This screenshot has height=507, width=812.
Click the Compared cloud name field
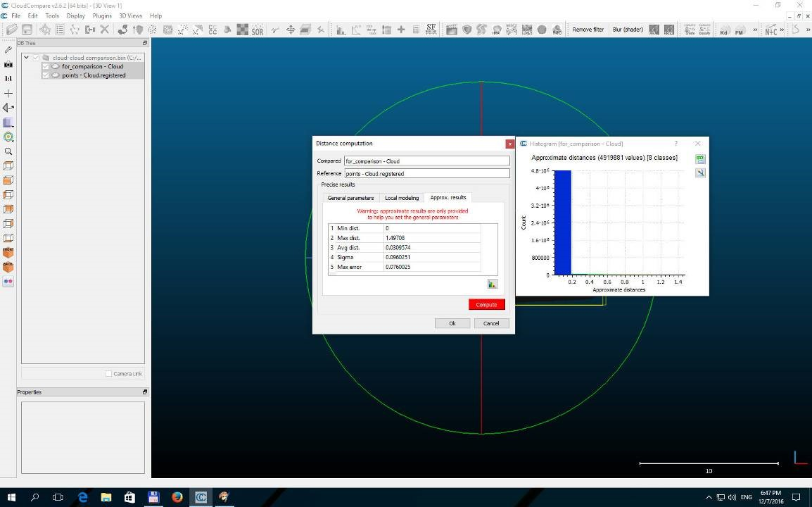[x=426, y=161]
